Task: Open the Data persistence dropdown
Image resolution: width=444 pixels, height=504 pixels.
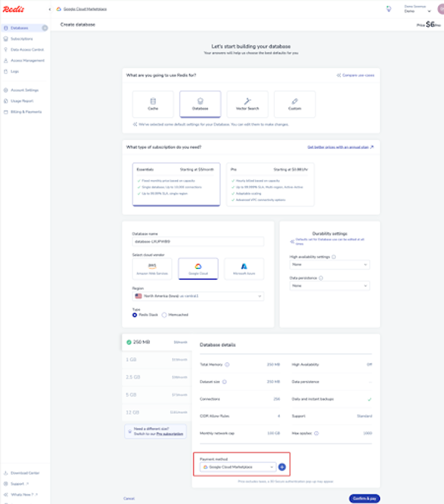Action: (x=329, y=286)
